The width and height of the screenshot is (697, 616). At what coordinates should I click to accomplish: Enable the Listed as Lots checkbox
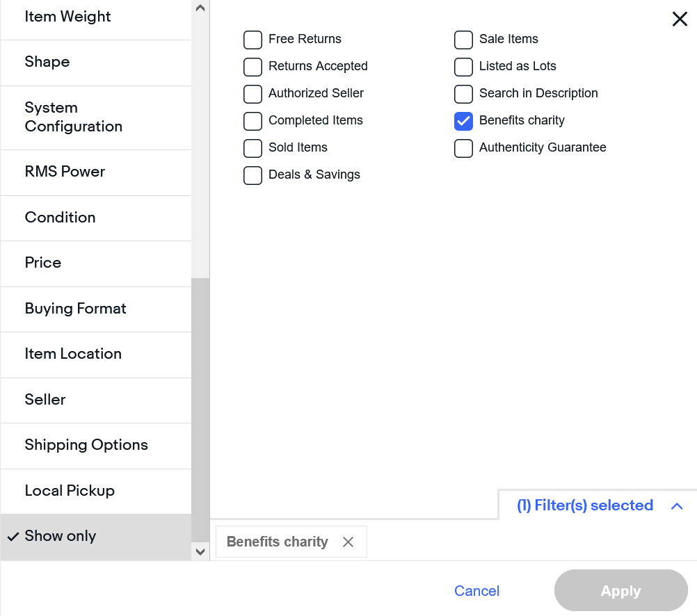(463, 67)
